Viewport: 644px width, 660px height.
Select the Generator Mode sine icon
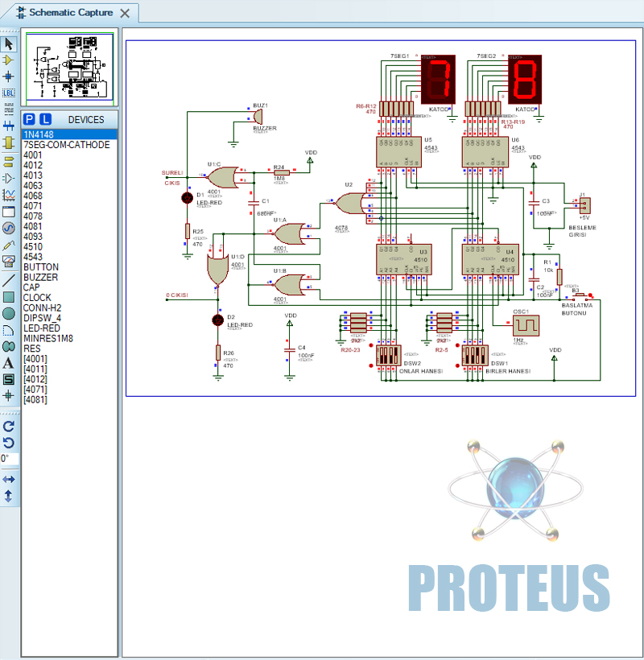click(x=9, y=228)
